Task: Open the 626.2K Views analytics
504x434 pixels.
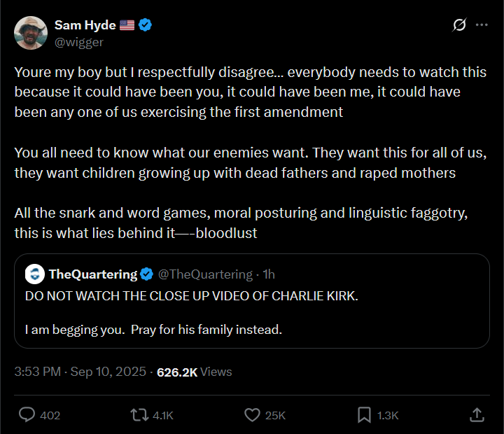Action: click(194, 372)
